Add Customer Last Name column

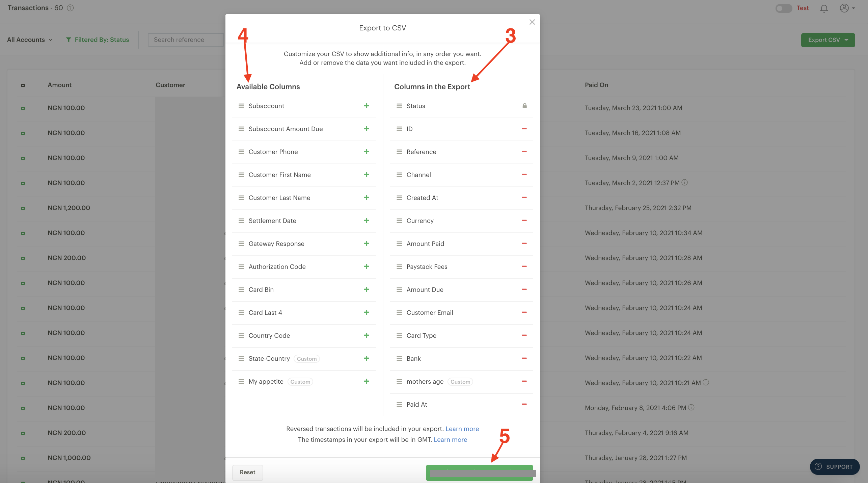coord(367,198)
